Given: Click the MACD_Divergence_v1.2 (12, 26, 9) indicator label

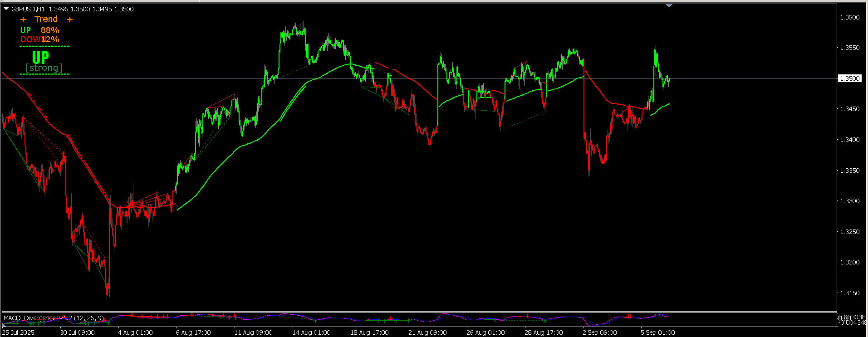Looking at the screenshot, I should coord(54,318).
